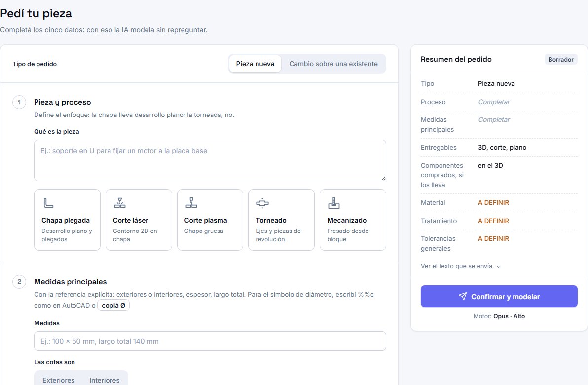Viewport: 588px width, 385px height.
Task: Click the Pieza y proceso section heading
Action: click(x=62, y=102)
